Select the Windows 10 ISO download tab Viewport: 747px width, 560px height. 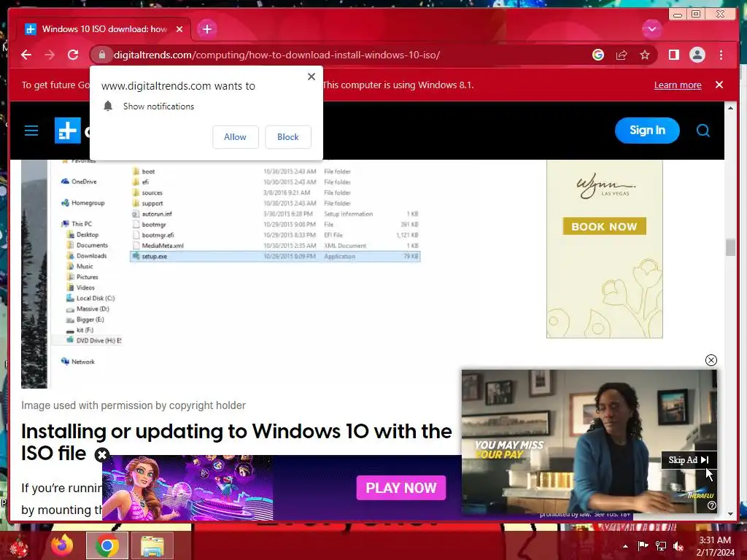click(x=104, y=29)
